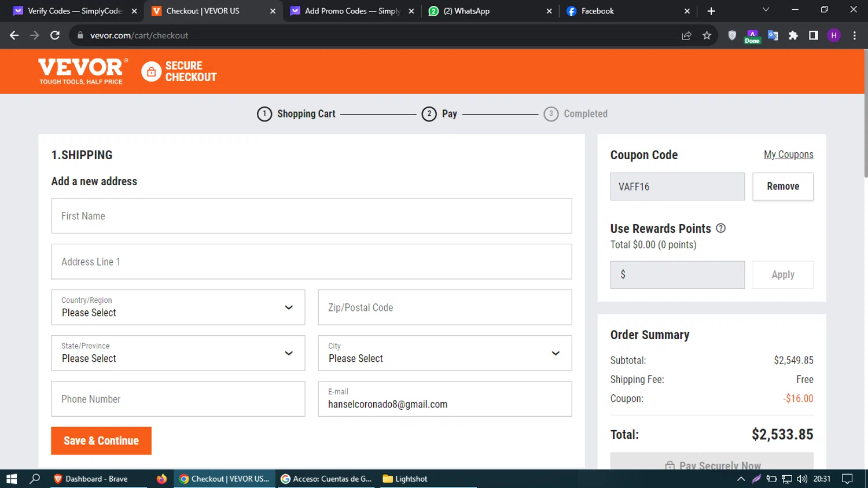Reload the checkout page
The image size is (868, 488).
coord(55,35)
